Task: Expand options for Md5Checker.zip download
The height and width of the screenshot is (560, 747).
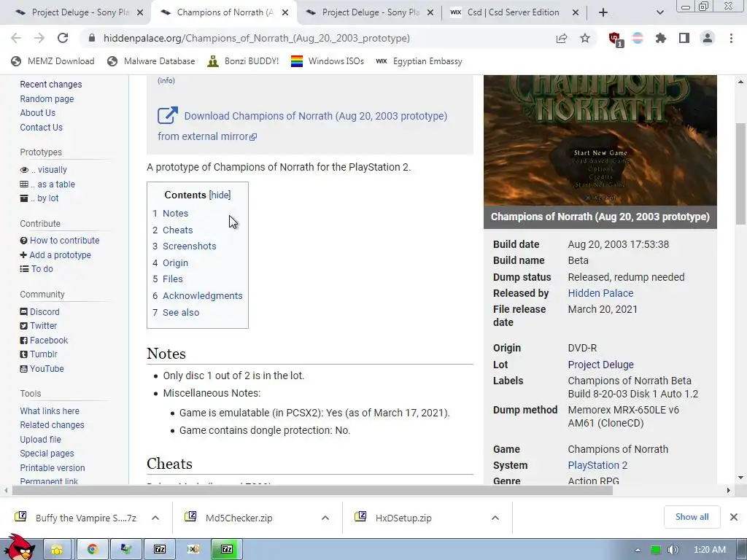Action: (x=325, y=518)
